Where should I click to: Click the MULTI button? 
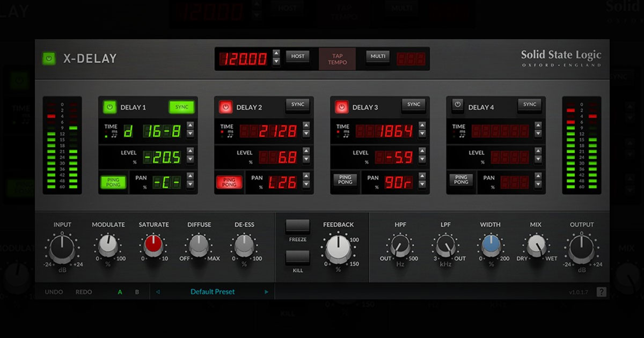point(378,56)
